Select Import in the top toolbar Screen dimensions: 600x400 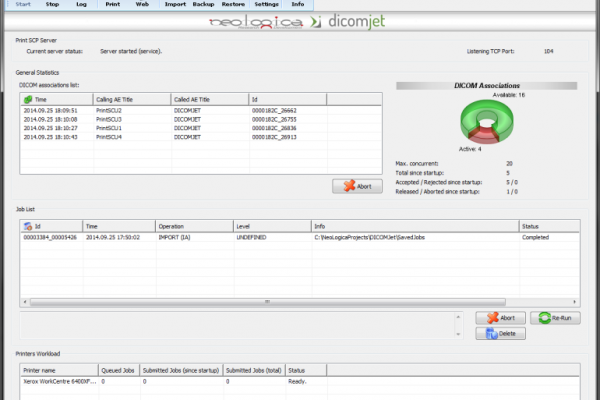pyautogui.click(x=176, y=5)
